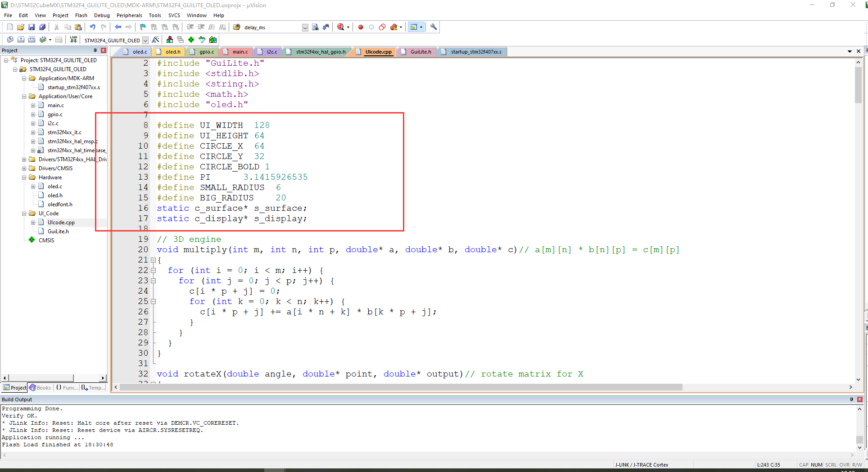This screenshot has width=868, height=472.
Task: Rebuild all target files
Action: pos(32,40)
